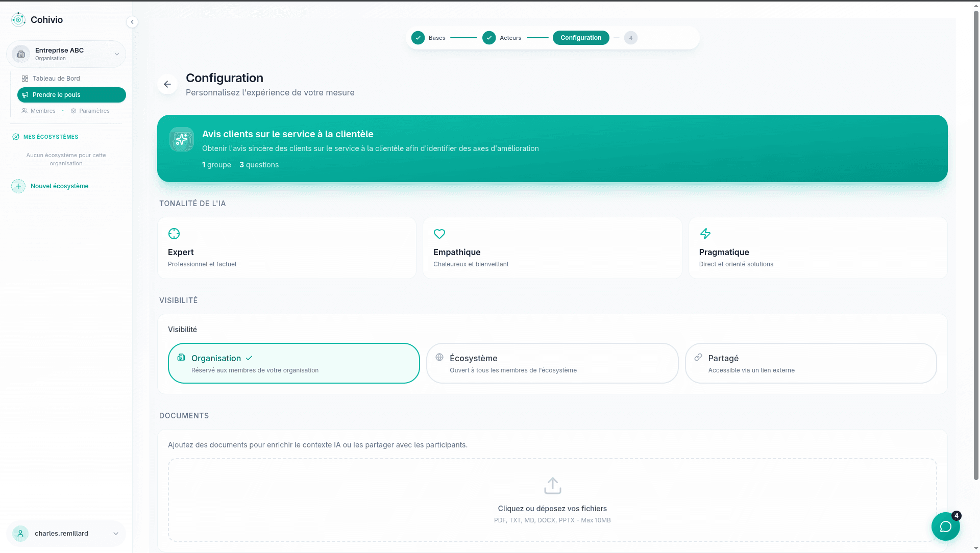Image resolution: width=980 pixels, height=553 pixels.
Task: Click the back arrow beside Configuration
Action: tap(167, 84)
